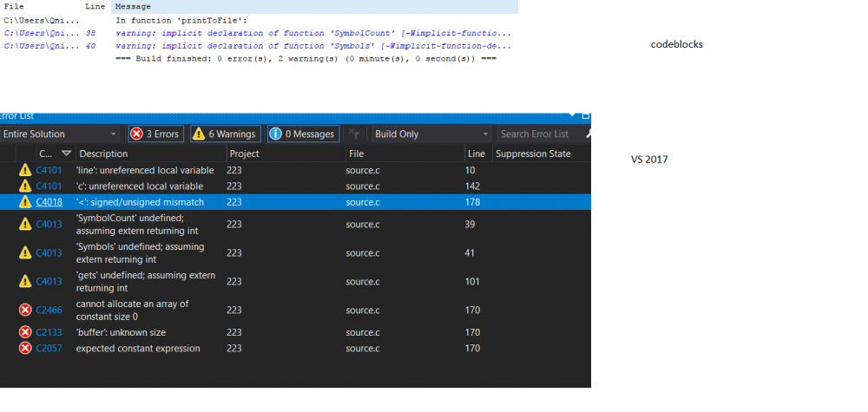
Task: Select the 'SymbolCount' implicit declaration warning line
Action: [x=313, y=33]
